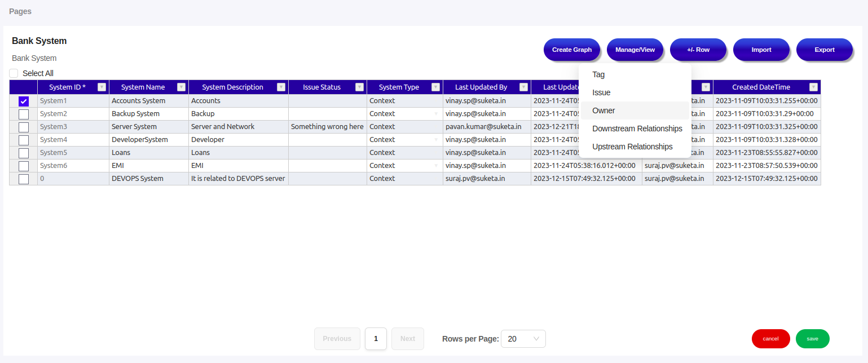868x363 pixels.
Task: Open System Description column filter icon
Action: tap(281, 87)
